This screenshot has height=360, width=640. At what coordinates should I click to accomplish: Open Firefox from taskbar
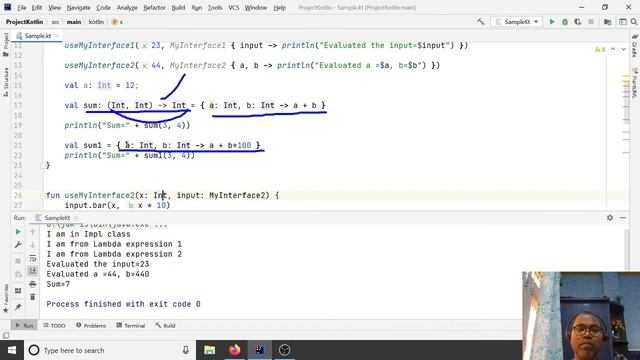coord(234,350)
